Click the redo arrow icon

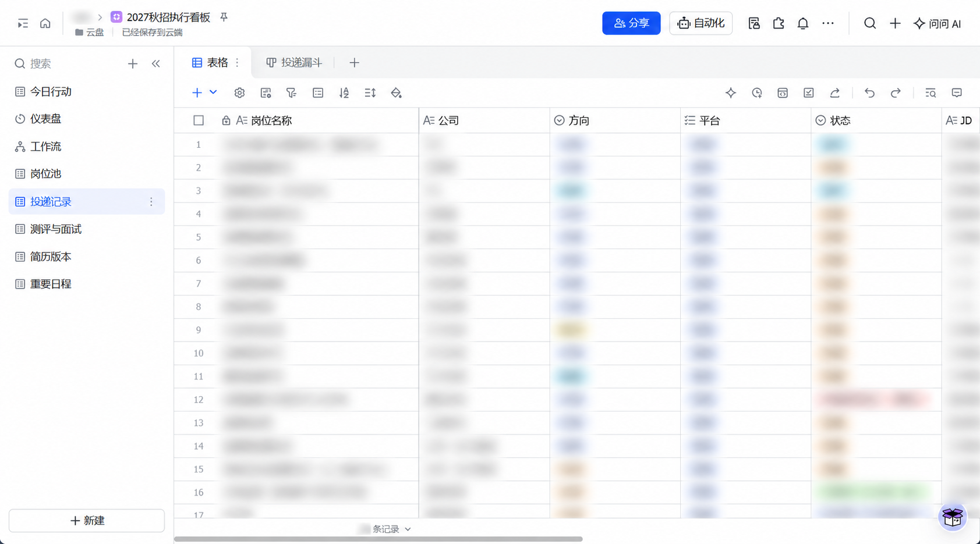click(x=896, y=93)
